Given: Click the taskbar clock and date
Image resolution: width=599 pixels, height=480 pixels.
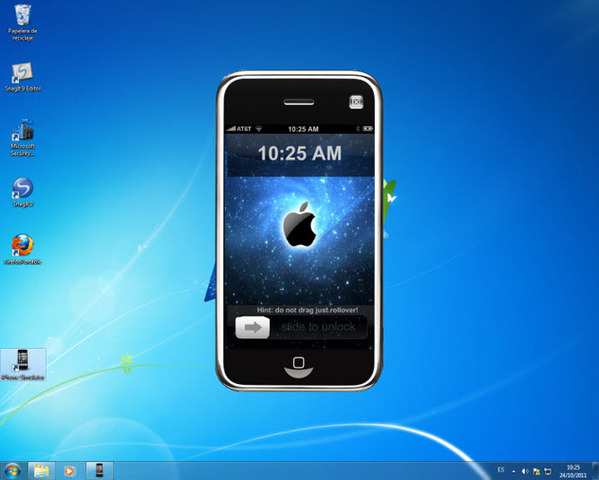Looking at the screenshot, I should (573, 471).
